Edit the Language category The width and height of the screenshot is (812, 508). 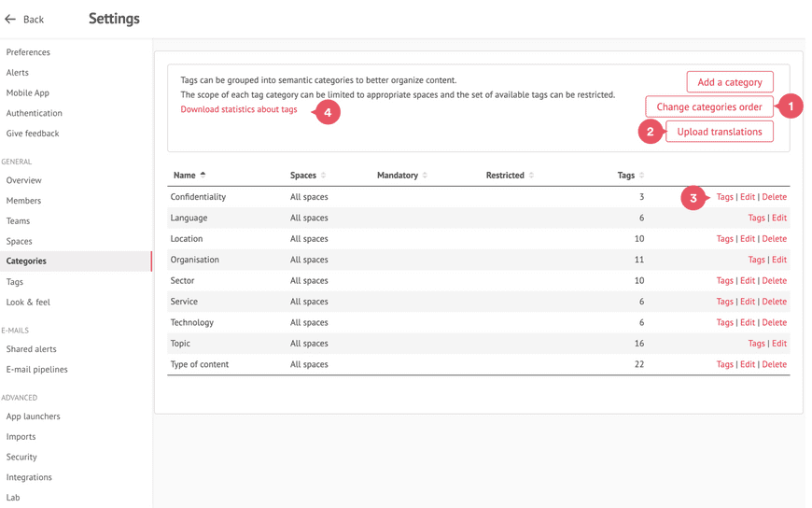pos(779,218)
